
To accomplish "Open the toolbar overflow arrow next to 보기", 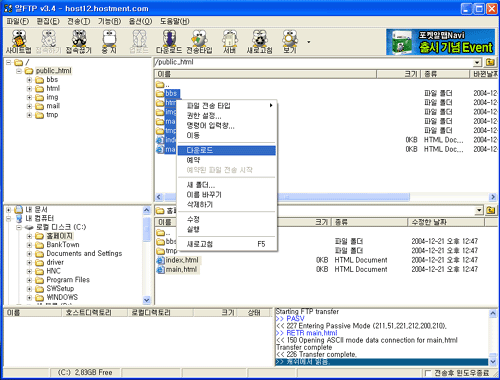I will [309, 42].
